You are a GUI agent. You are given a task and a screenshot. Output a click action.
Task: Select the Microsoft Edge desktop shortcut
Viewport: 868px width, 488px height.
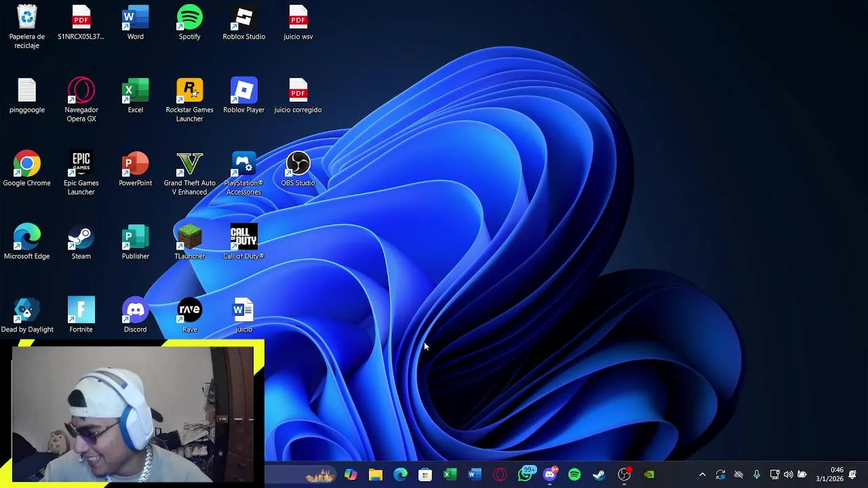point(27,241)
